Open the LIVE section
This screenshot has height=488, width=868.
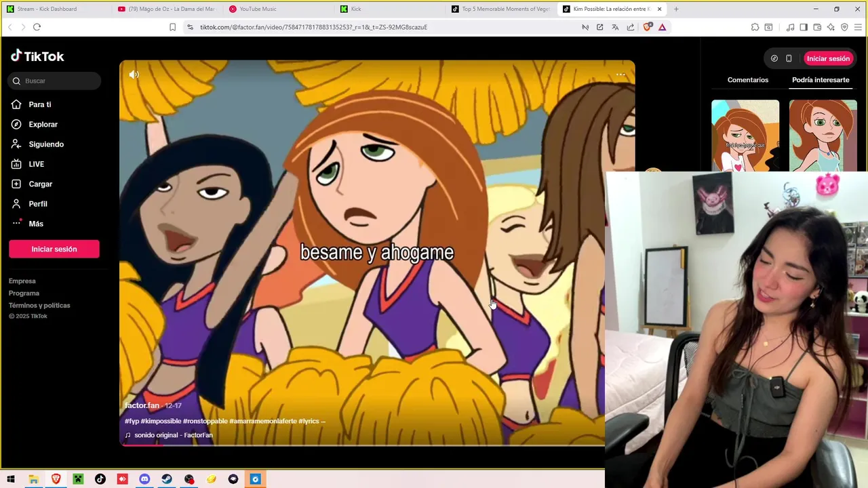(x=36, y=164)
